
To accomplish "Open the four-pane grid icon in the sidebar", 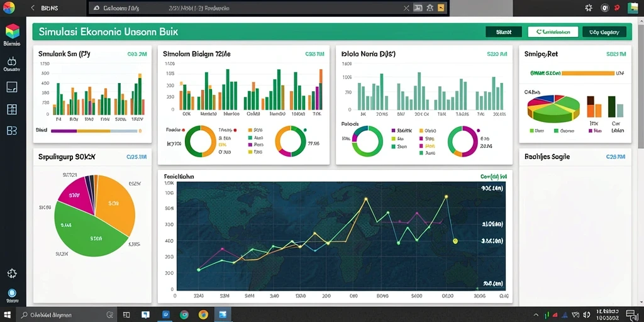I will [12, 109].
